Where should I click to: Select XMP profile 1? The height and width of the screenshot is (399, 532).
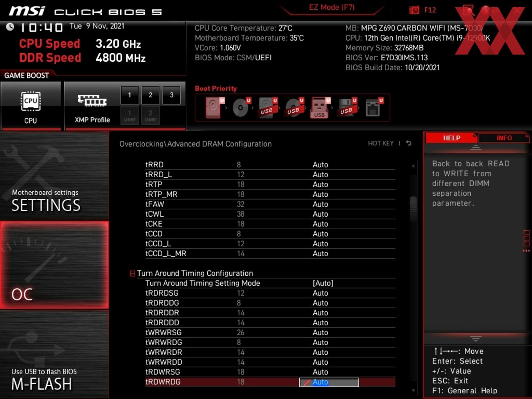(x=129, y=95)
